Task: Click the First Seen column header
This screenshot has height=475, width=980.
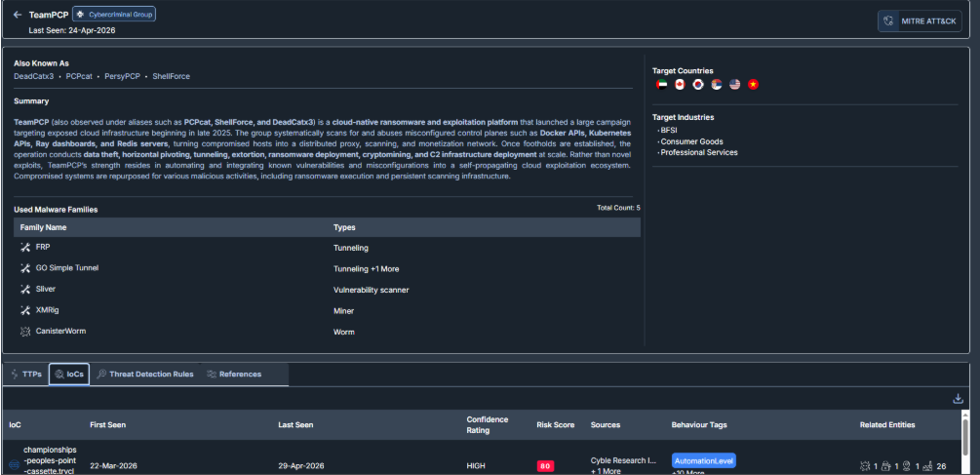Action: [107, 425]
